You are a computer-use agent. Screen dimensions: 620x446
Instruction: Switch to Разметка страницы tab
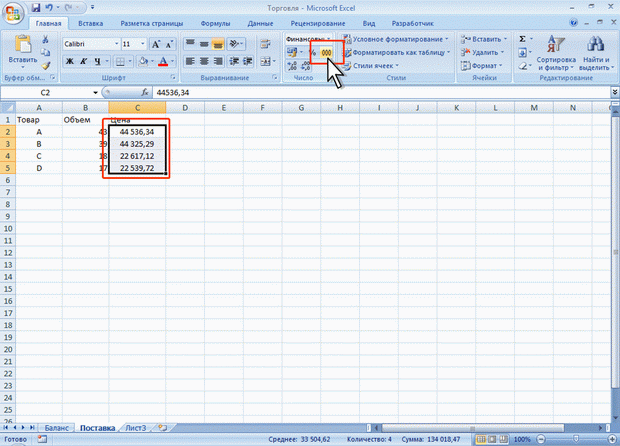152,23
